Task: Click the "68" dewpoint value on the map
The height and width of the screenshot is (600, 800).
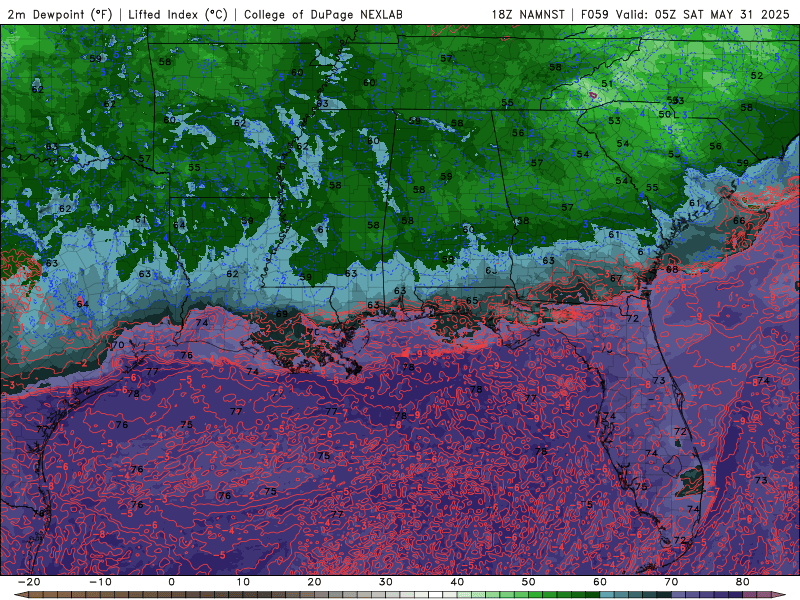Action: click(x=672, y=269)
